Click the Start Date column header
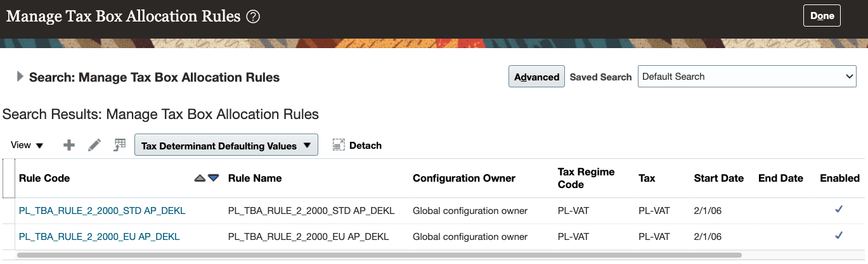 (x=719, y=179)
